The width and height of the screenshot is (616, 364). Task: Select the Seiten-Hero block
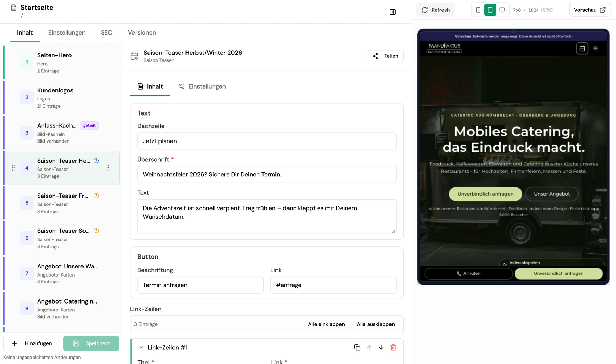pyautogui.click(x=62, y=63)
